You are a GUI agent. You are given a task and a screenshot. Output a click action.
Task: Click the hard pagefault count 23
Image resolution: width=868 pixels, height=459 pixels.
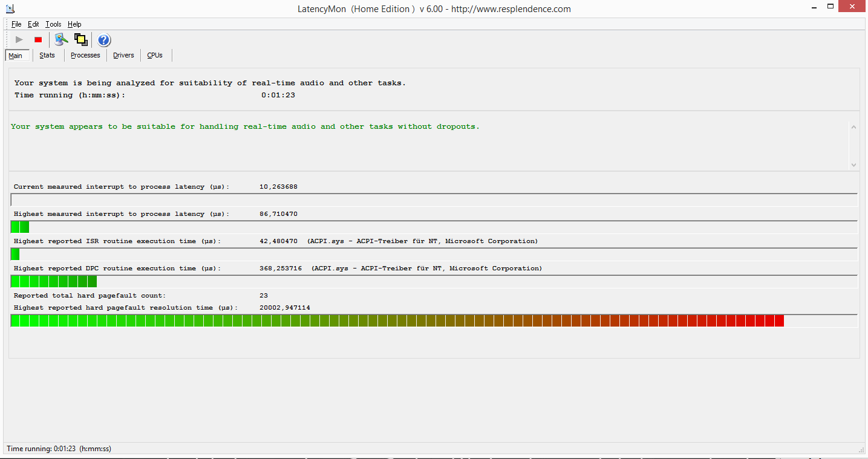264,296
